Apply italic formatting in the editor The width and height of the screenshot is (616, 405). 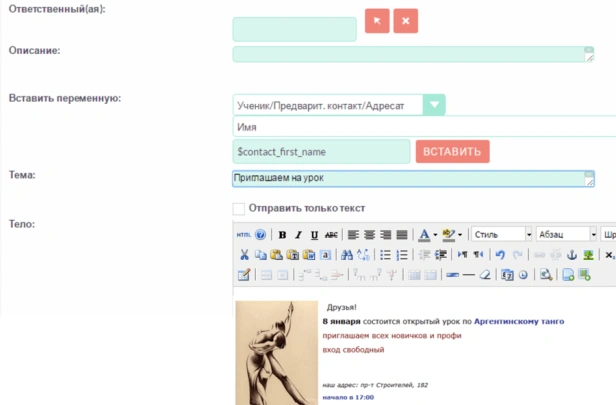pyautogui.click(x=298, y=235)
